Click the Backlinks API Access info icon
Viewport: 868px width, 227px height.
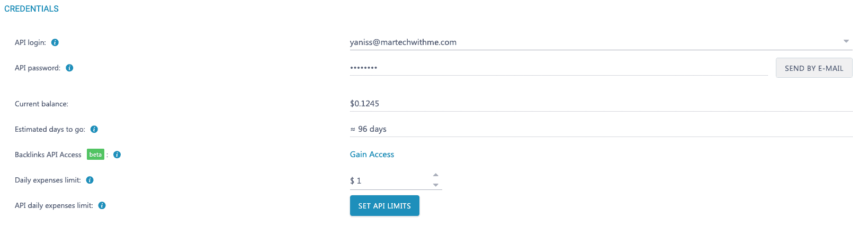click(x=117, y=155)
